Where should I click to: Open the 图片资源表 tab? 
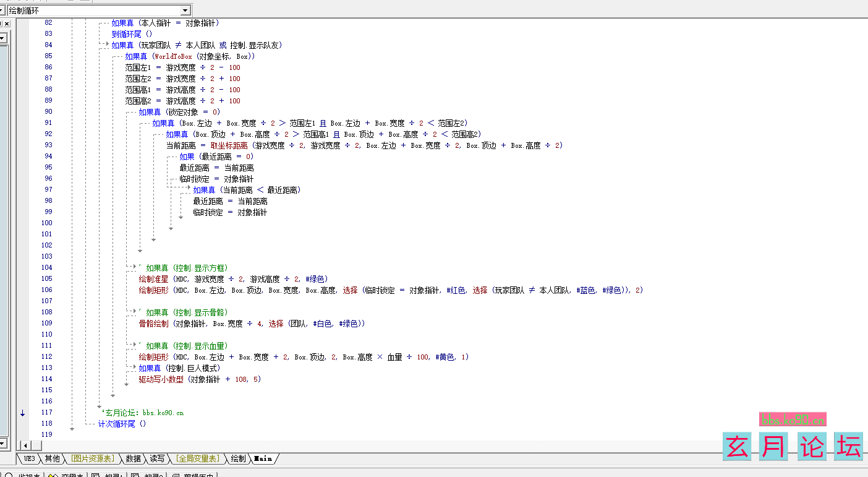click(x=92, y=458)
